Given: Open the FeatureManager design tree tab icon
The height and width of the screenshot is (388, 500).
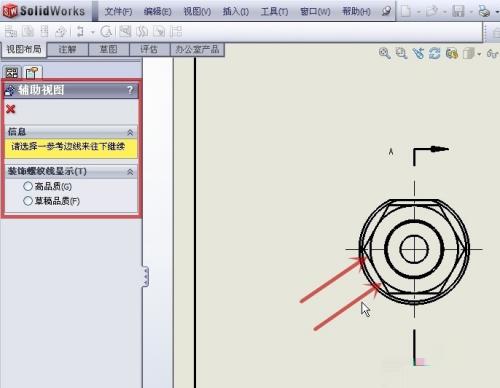Looking at the screenshot, I should point(12,72).
